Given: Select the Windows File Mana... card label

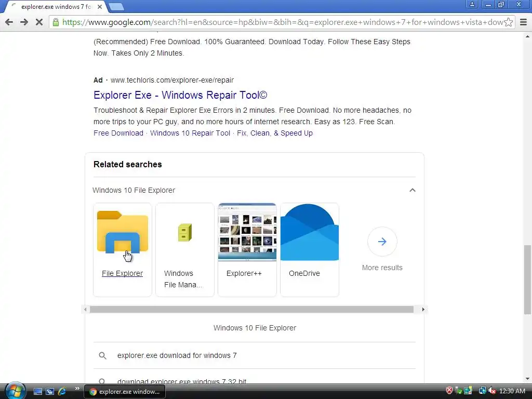Looking at the screenshot, I should pos(183,279).
